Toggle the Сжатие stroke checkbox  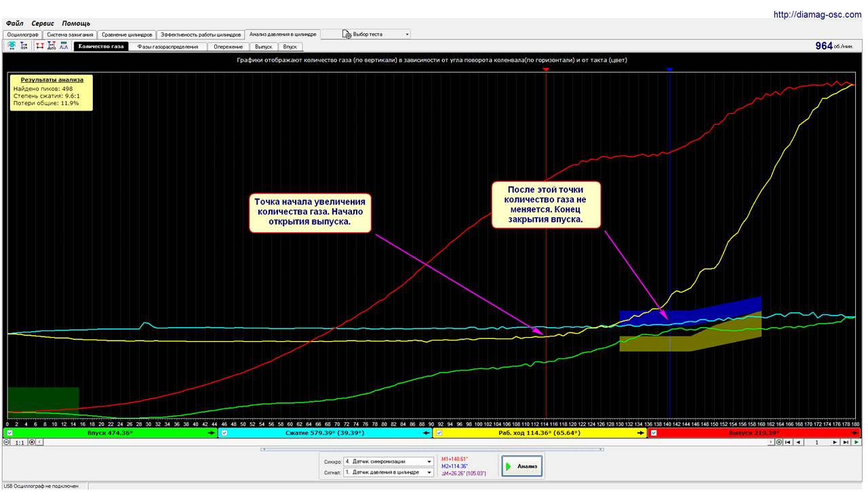[x=224, y=433]
